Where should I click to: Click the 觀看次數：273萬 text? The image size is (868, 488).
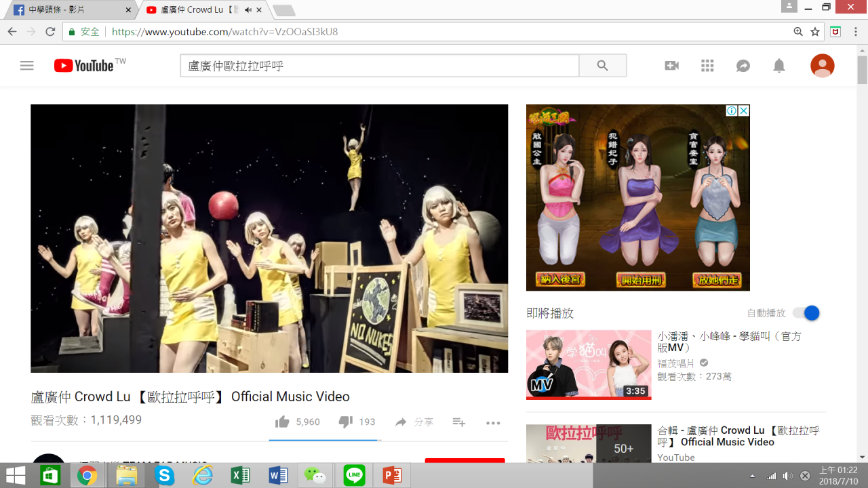694,377
